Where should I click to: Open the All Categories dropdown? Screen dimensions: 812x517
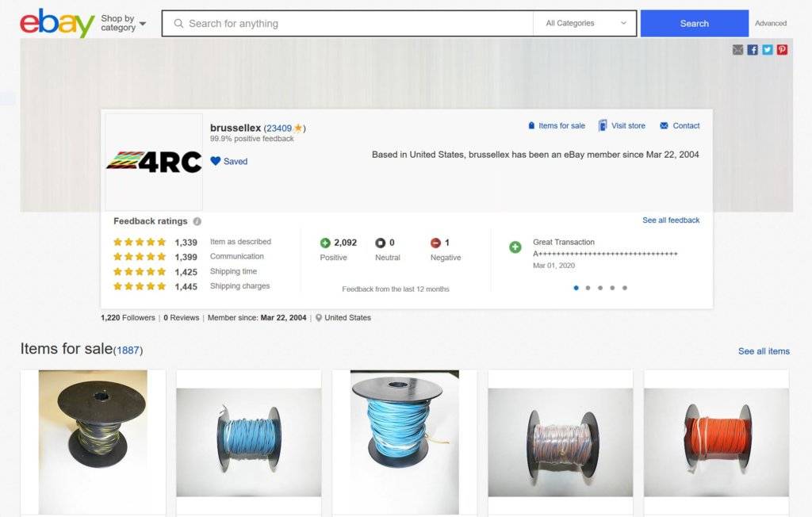(585, 23)
